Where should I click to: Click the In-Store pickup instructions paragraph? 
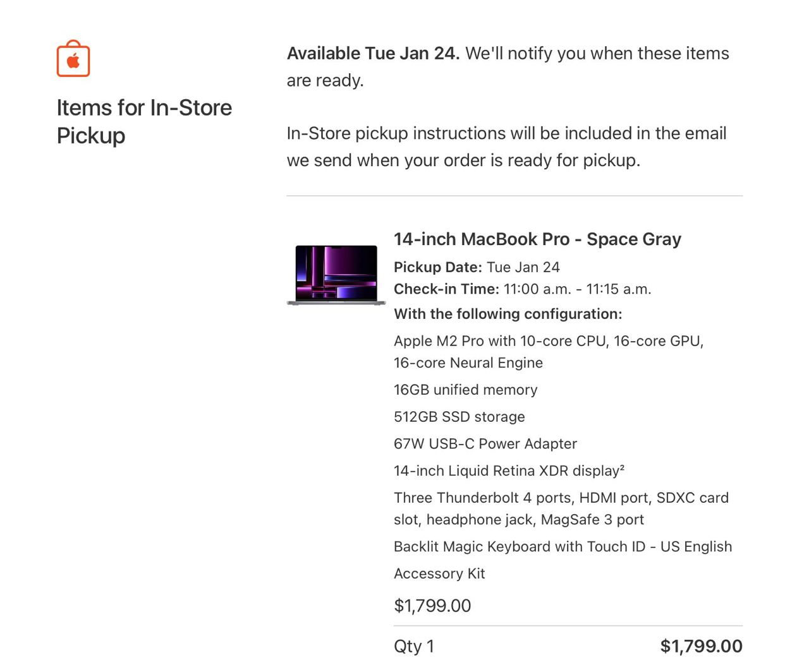506,147
